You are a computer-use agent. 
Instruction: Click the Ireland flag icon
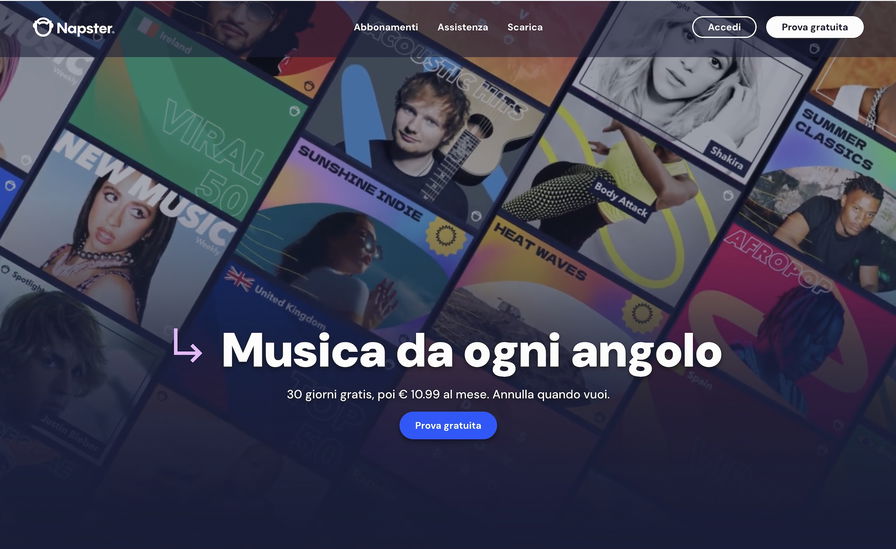coord(148,27)
